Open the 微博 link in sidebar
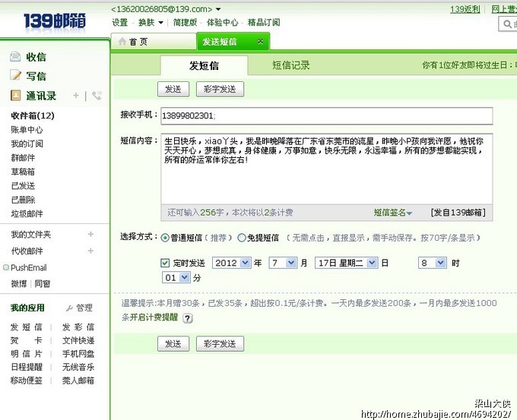Viewport: 517px width, 420px height. (18, 283)
